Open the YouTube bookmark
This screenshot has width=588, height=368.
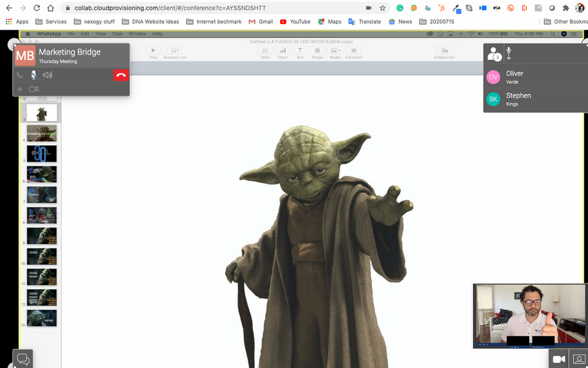(x=296, y=22)
